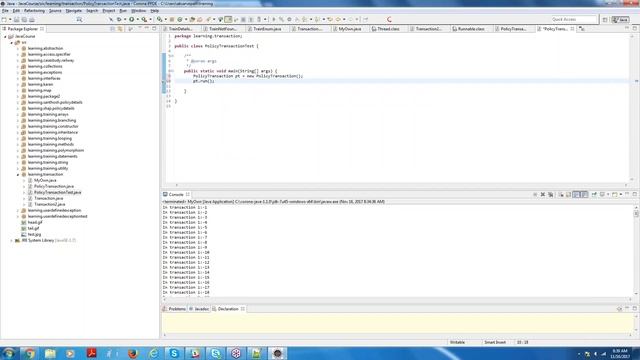Click the Remove Launch icon in Console

click(x=543, y=194)
